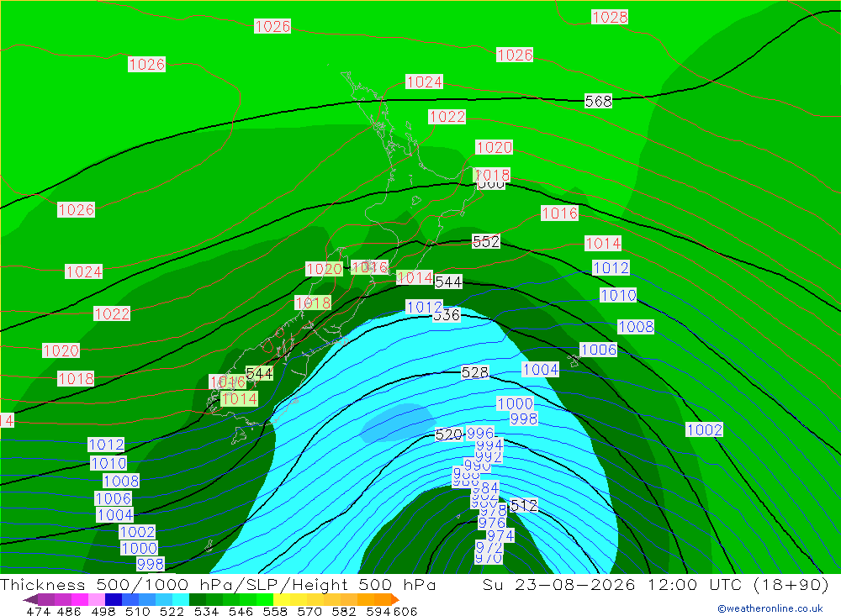
Task: Select the 510 legend value
Action: tap(137, 611)
